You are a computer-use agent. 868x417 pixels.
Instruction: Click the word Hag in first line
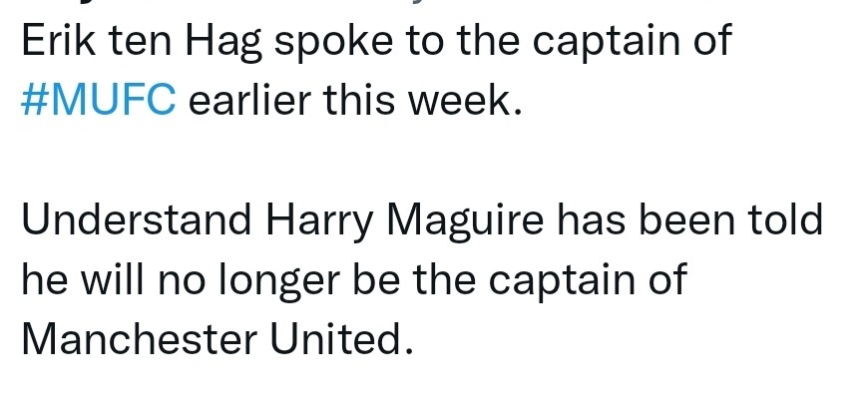click(223, 43)
